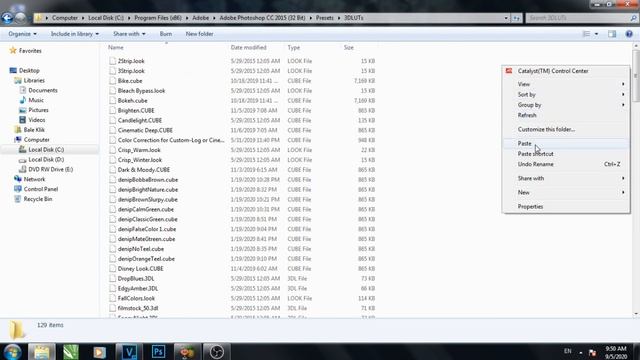Screen dimensions: 640x360
Task: Open Help with the question mark icon
Action: coord(629,34)
